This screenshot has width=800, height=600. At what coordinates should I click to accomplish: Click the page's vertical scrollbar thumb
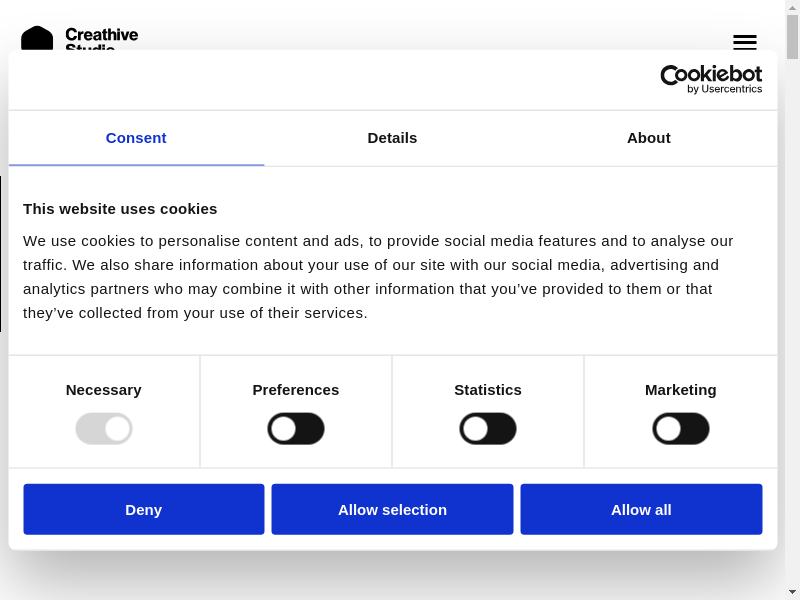pos(792,38)
